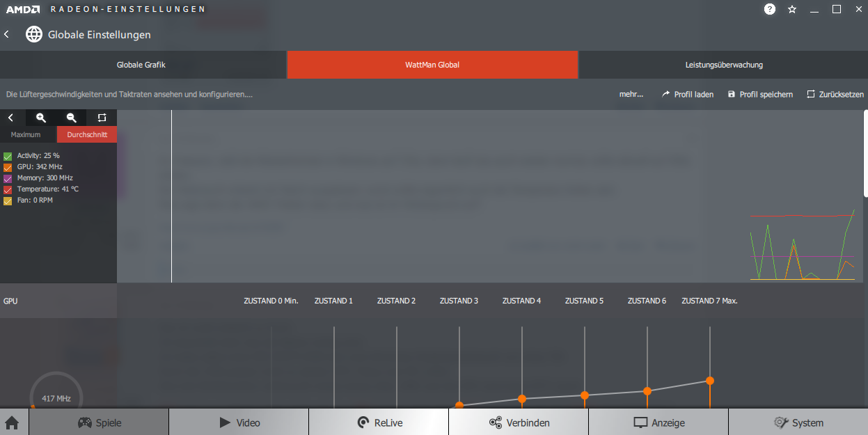Open the help question mark icon

(769, 9)
